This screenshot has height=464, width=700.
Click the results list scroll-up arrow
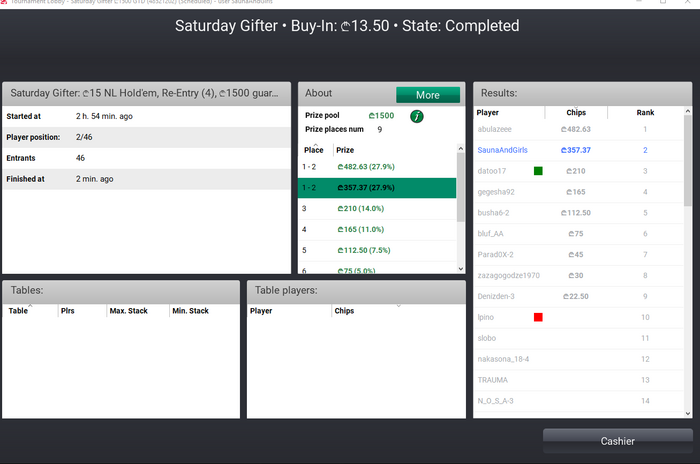click(688, 111)
